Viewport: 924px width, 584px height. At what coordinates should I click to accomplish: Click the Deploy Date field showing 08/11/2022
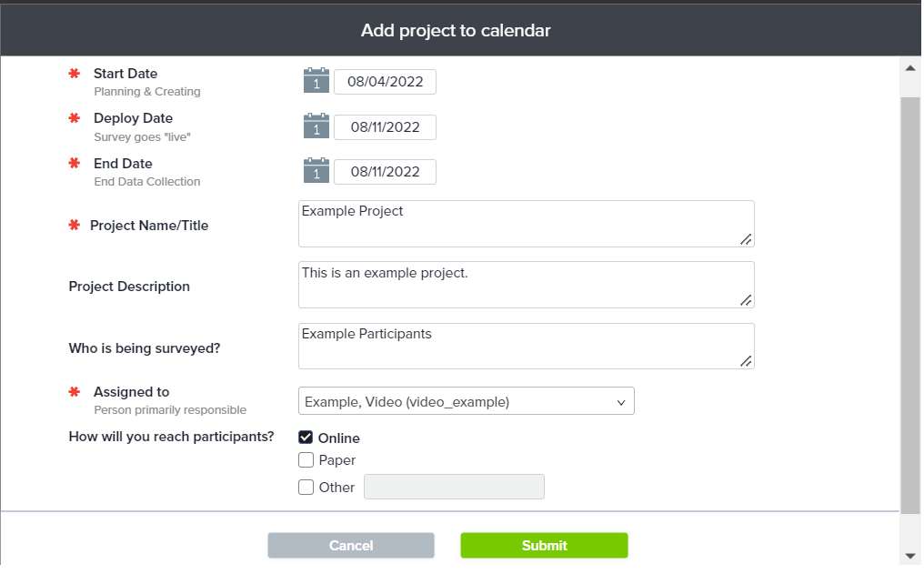[385, 127]
